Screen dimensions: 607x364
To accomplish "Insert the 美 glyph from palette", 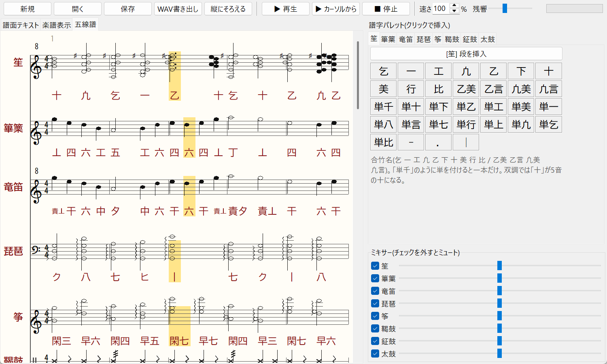I will [x=384, y=89].
